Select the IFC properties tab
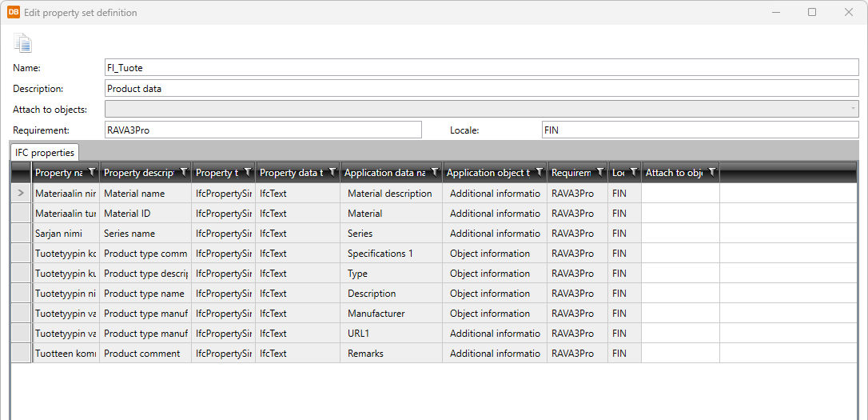 (45, 152)
